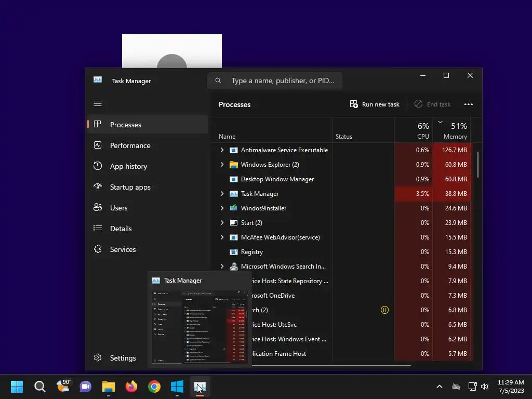Open the volume speaker tray icon
532x399 pixels.
(485, 387)
